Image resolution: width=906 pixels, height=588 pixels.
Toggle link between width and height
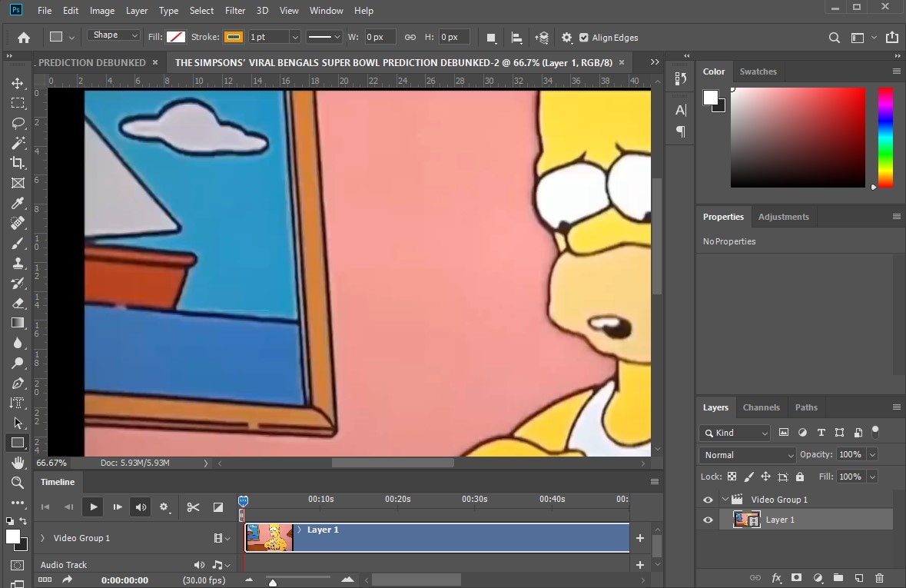pos(410,37)
